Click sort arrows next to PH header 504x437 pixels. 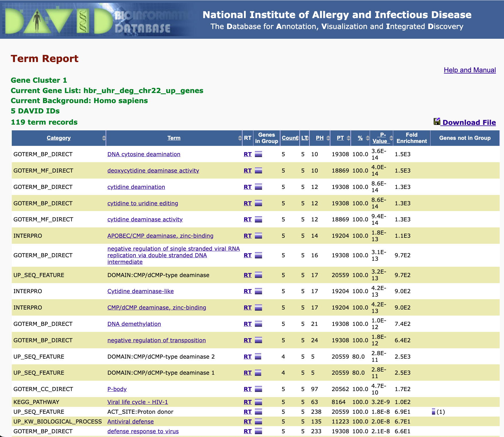click(328, 138)
